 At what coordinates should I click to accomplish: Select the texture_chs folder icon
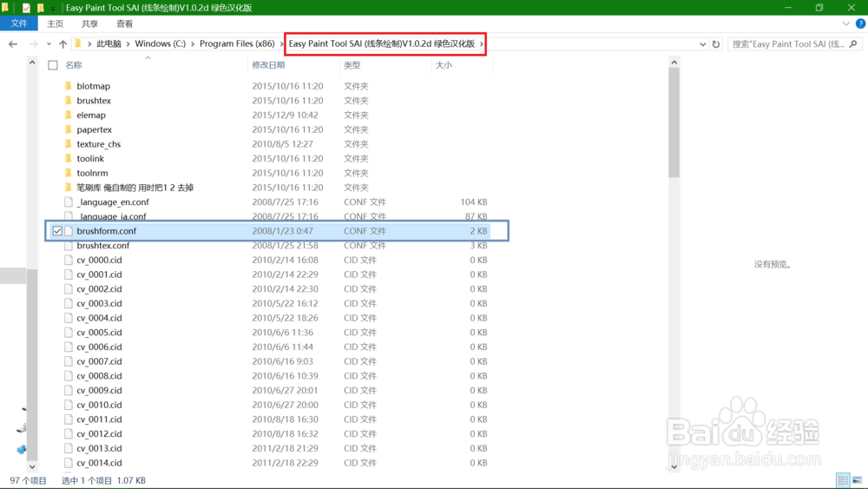(x=68, y=144)
